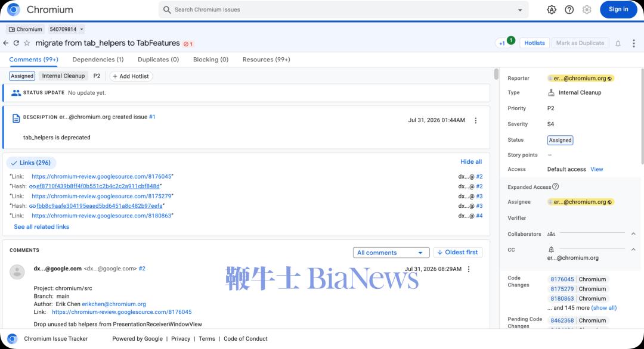Viewport: 644px width, 349px height.
Task: Toggle sorting with Oldest first button
Action: tap(457, 252)
